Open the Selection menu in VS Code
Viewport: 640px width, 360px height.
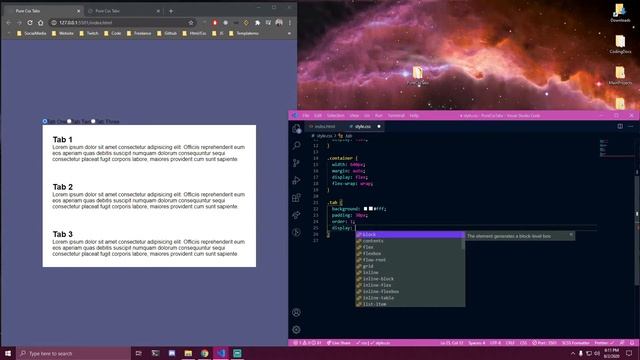(x=336, y=116)
